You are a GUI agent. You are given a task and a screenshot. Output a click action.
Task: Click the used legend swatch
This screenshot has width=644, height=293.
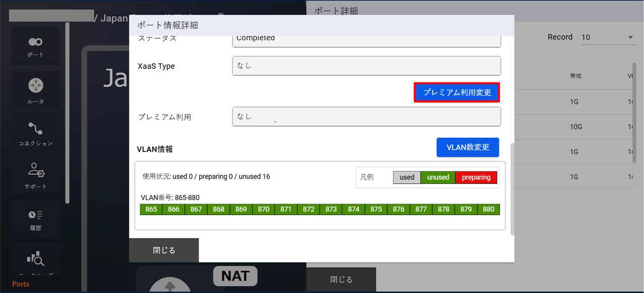pos(407,177)
